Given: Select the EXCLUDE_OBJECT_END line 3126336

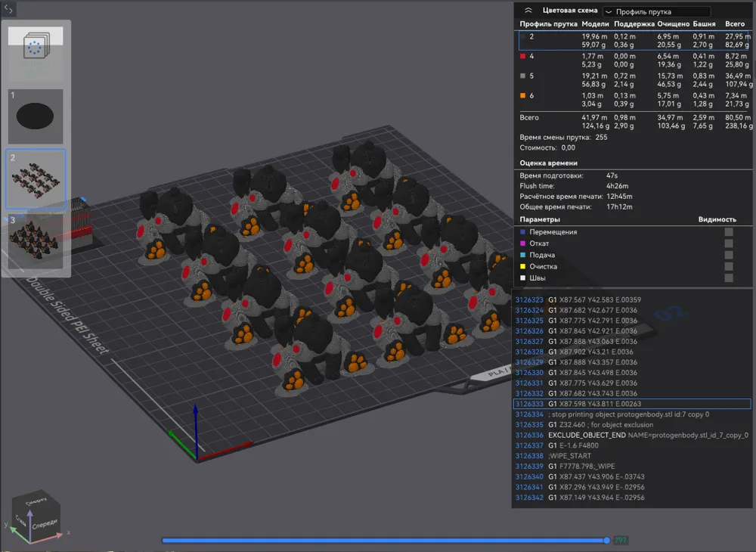Looking at the screenshot, I should (632, 436).
